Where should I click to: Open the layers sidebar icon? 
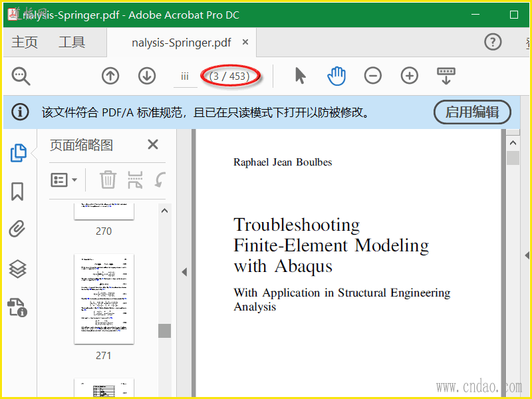[17, 269]
